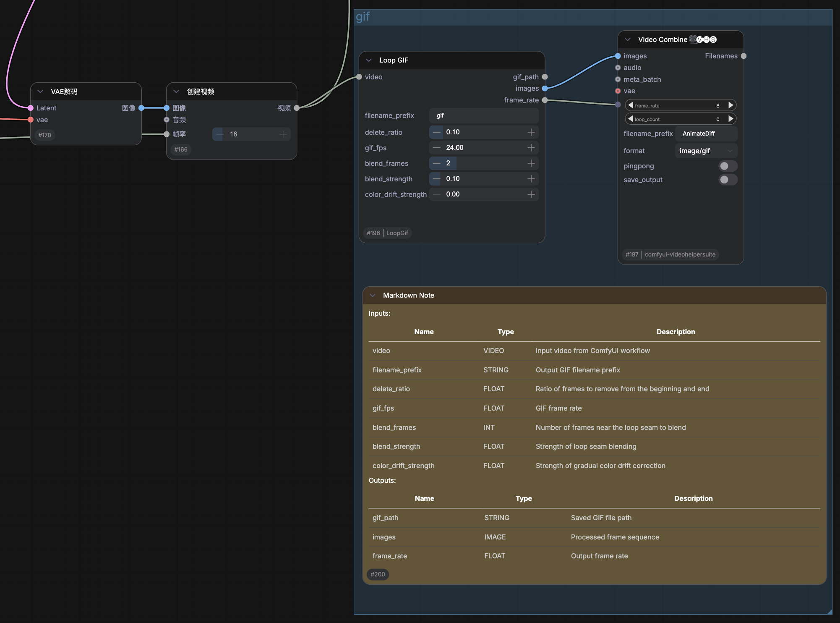Toggle the pingpong switch
Viewport: 840px width, 623px height.
coord(728,166)
